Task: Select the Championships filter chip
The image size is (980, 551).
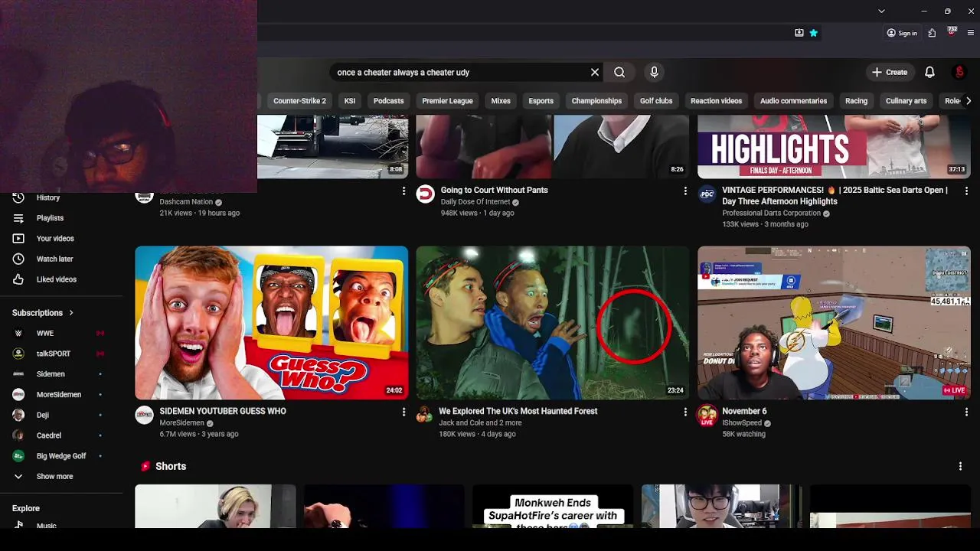Action: tap(596, 101)
